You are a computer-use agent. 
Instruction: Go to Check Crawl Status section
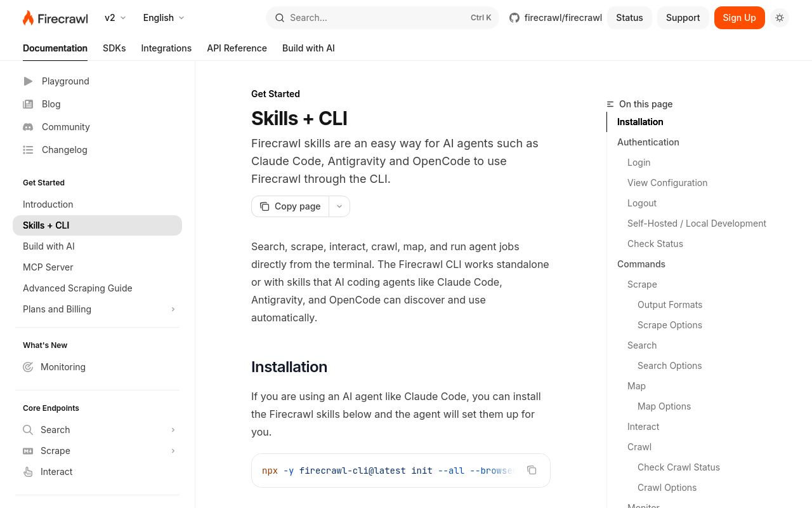point(679,467)
